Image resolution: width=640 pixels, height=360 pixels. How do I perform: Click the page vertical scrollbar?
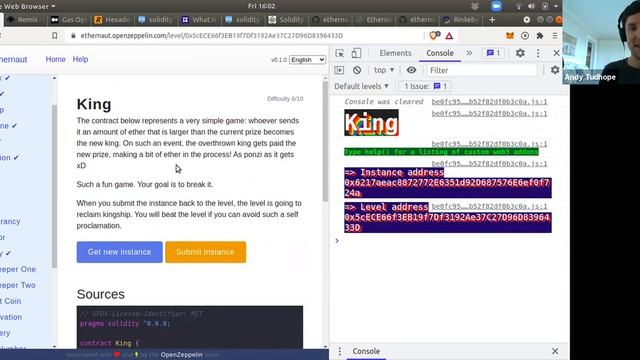pos(325,141)
